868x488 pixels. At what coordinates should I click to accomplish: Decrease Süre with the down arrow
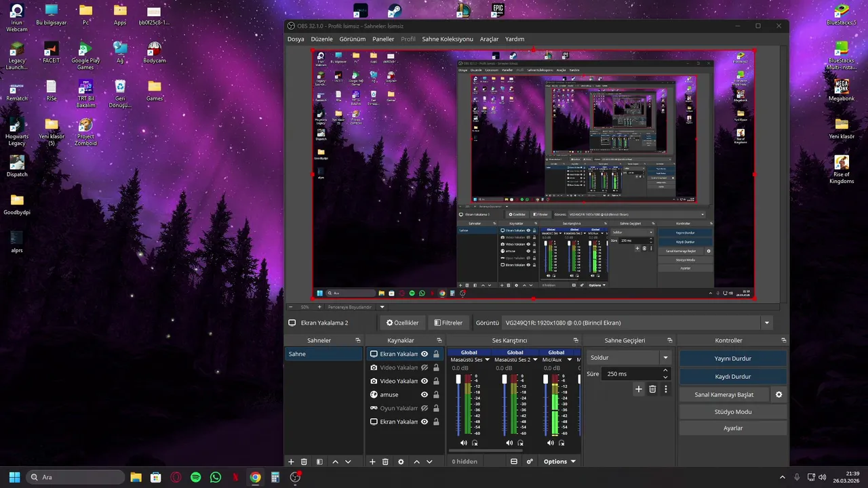665,377
